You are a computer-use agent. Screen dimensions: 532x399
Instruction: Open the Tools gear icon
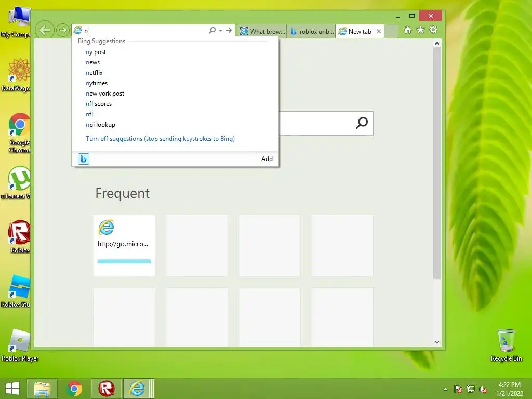(x=433, y=30)
